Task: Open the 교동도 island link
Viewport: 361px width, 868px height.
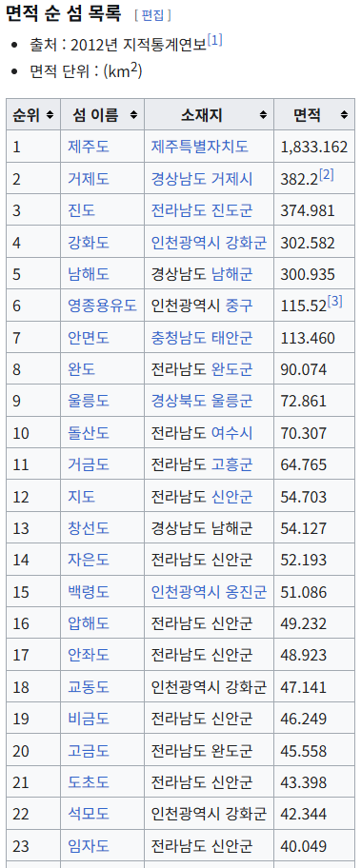Action: tap(89, 687)
